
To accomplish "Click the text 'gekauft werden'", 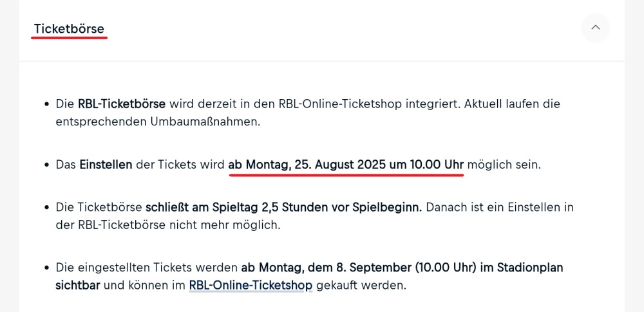I will [361, 285].
